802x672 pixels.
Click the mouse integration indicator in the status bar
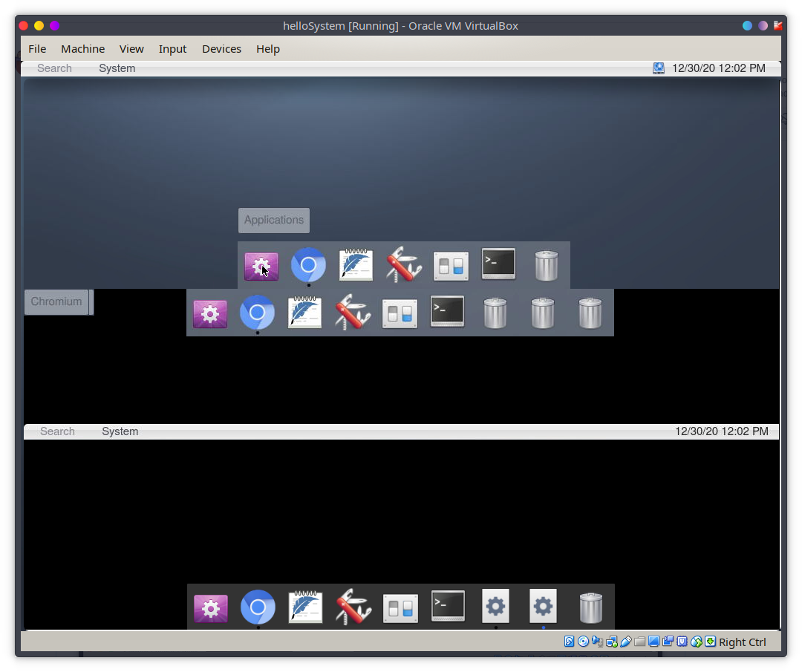pos(696,642)
